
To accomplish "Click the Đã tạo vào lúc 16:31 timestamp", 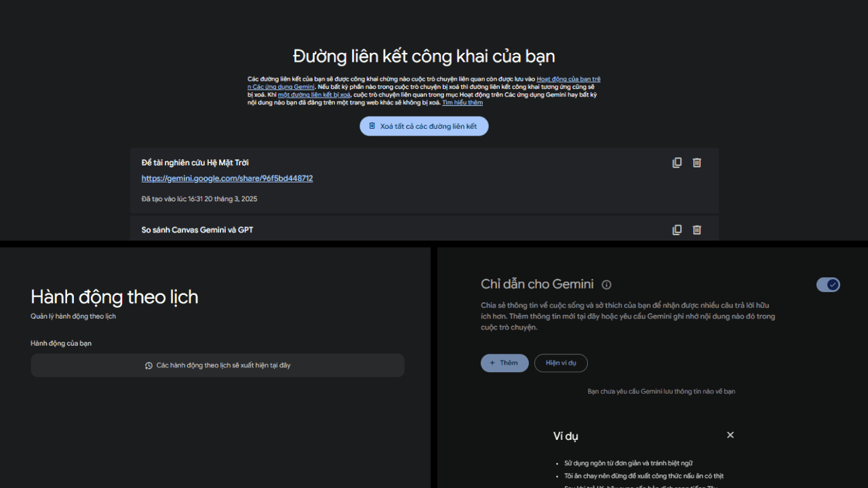I will [x=199, y=199].
